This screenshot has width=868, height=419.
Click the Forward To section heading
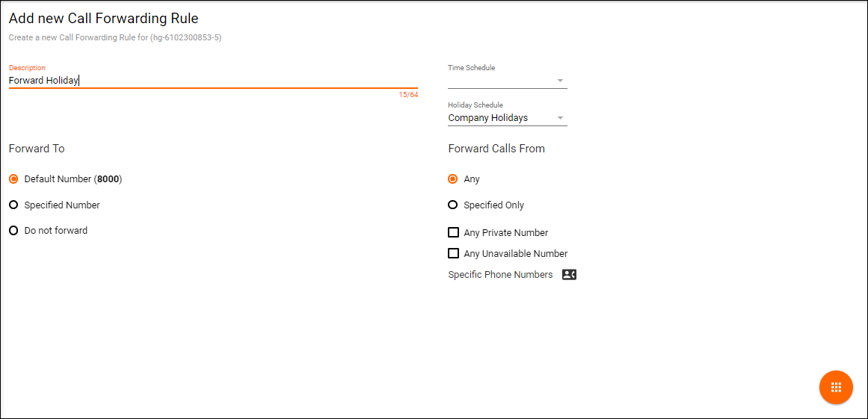37,149
